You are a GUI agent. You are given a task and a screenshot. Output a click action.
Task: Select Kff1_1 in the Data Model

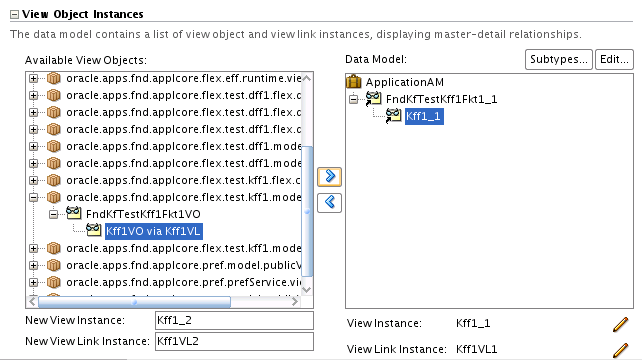pyautogui.click(x=424, y=116)
